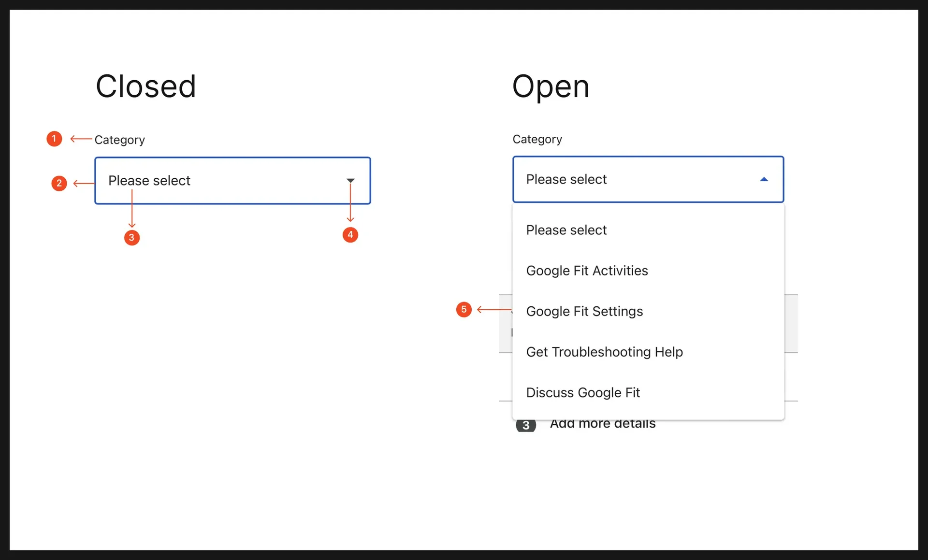Expand the Please select field under Closed heading
928x560 pixels.
point(232,180)
